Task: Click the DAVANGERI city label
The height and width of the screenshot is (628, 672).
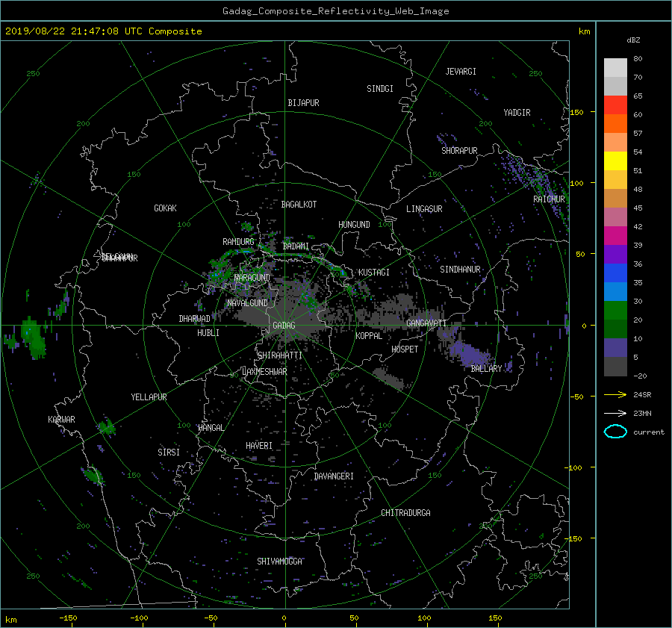Action: (334, 476)
